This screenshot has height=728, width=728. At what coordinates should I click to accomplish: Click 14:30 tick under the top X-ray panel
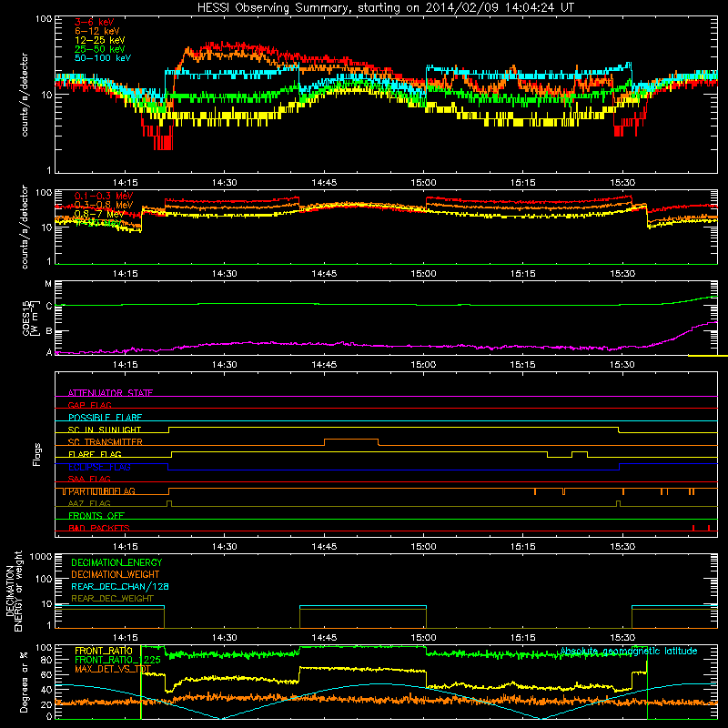pos(224,183)
